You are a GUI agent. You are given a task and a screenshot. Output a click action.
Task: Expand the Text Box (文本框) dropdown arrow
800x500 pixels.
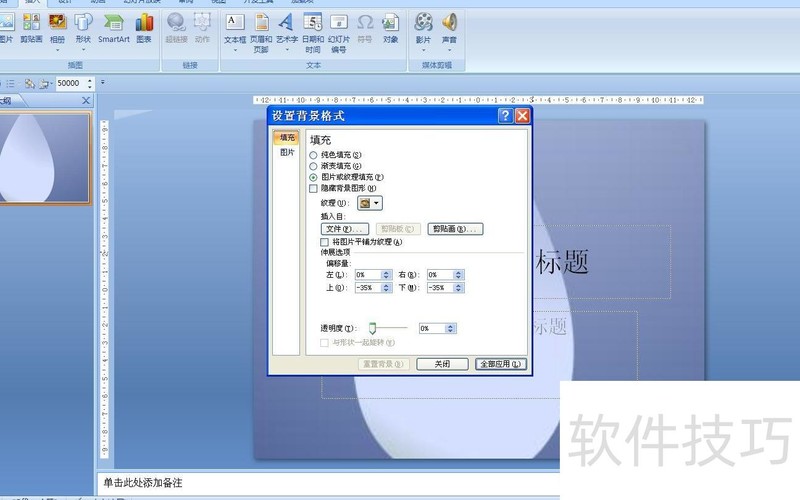(x=235, y=50)
